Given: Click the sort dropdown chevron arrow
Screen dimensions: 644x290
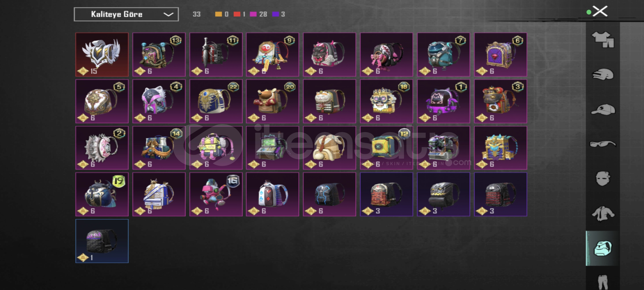Looking at the screenshot, I should tap(168, 14).
